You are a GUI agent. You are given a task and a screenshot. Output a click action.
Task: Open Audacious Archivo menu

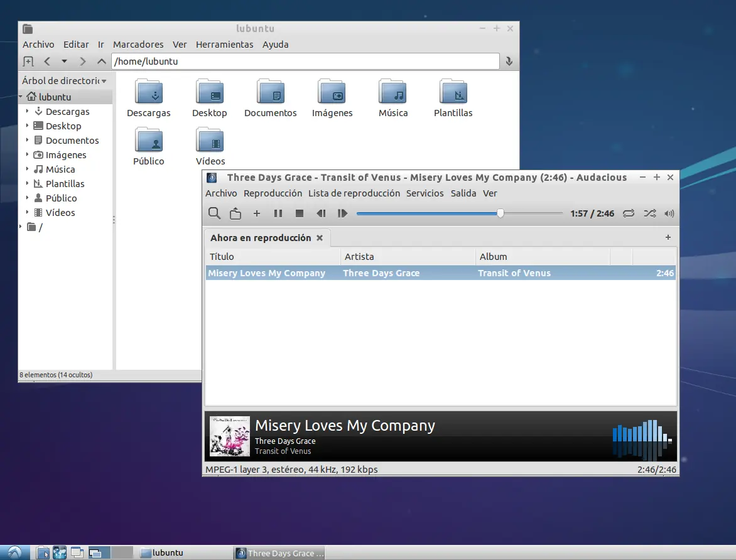[x=221, y=193]
